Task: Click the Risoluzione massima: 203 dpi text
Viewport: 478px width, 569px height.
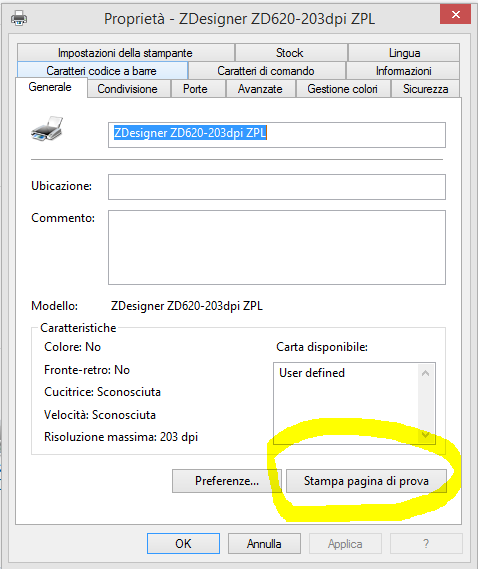Action: pyautogui.click(x=121, y=437)
